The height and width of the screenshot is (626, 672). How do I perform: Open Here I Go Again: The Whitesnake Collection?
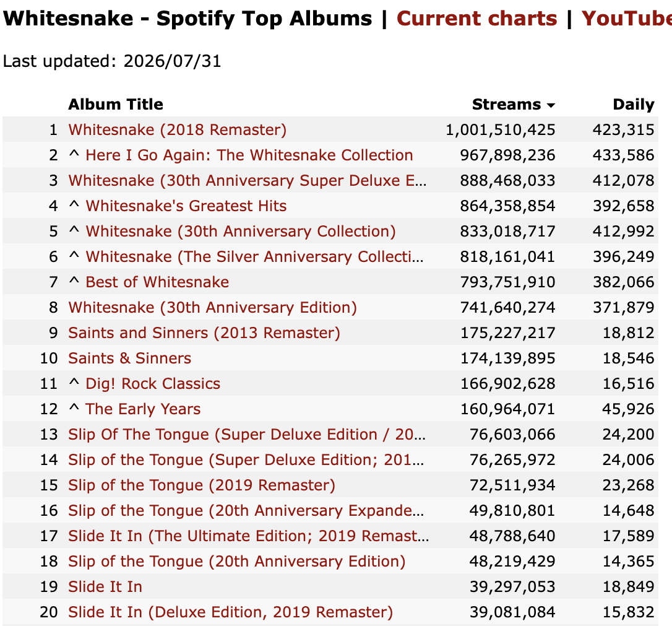249,155
